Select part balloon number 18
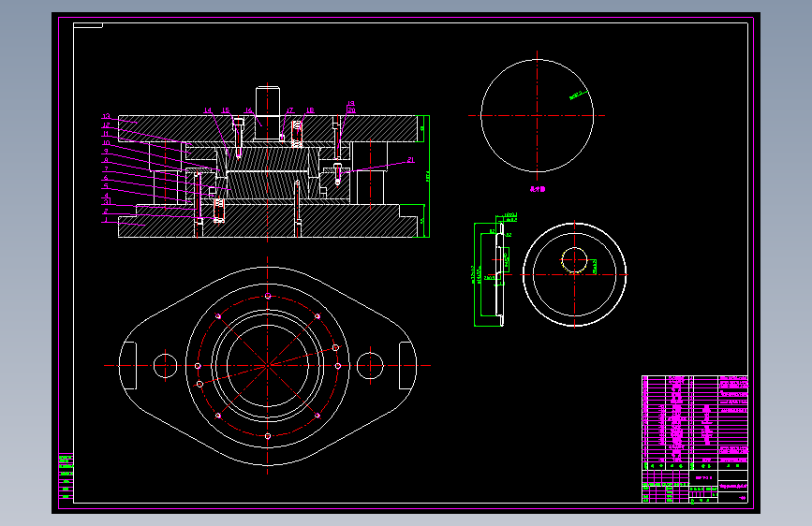812x526 pixels. tap(310, 110)
